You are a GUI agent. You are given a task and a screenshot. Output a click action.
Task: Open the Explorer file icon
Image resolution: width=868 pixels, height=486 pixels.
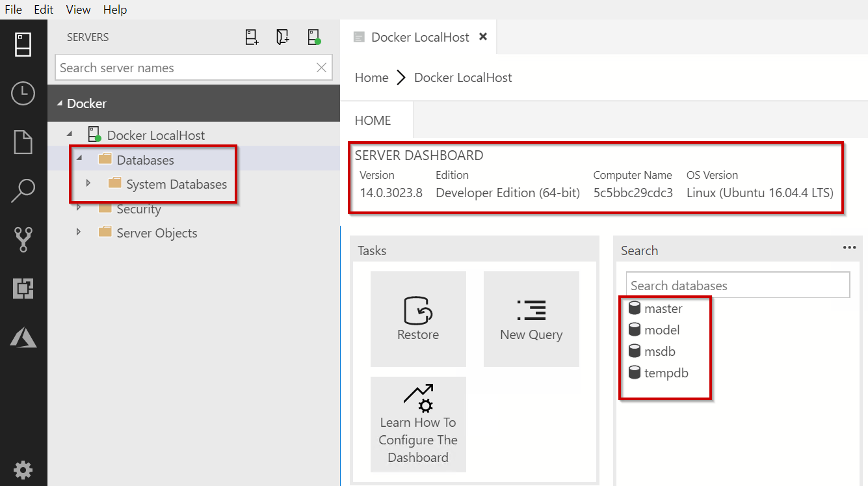(x=23, y=142)
